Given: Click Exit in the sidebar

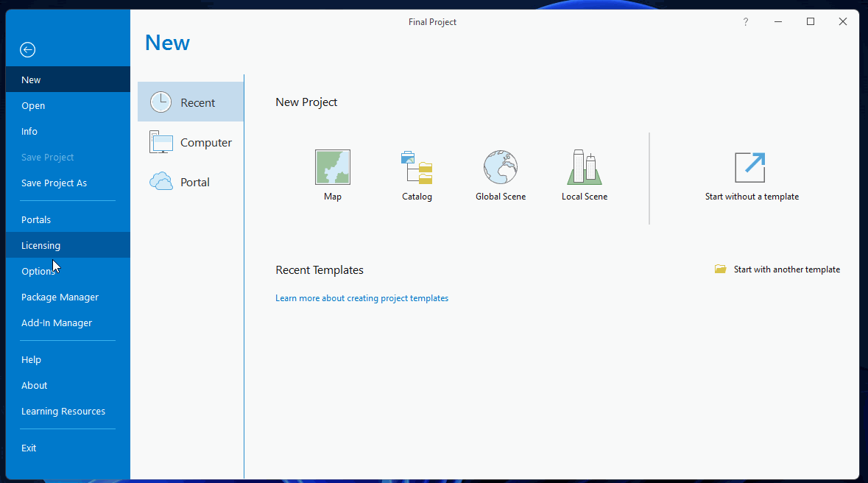Looking at the screenshot, I should click(29, 448).
